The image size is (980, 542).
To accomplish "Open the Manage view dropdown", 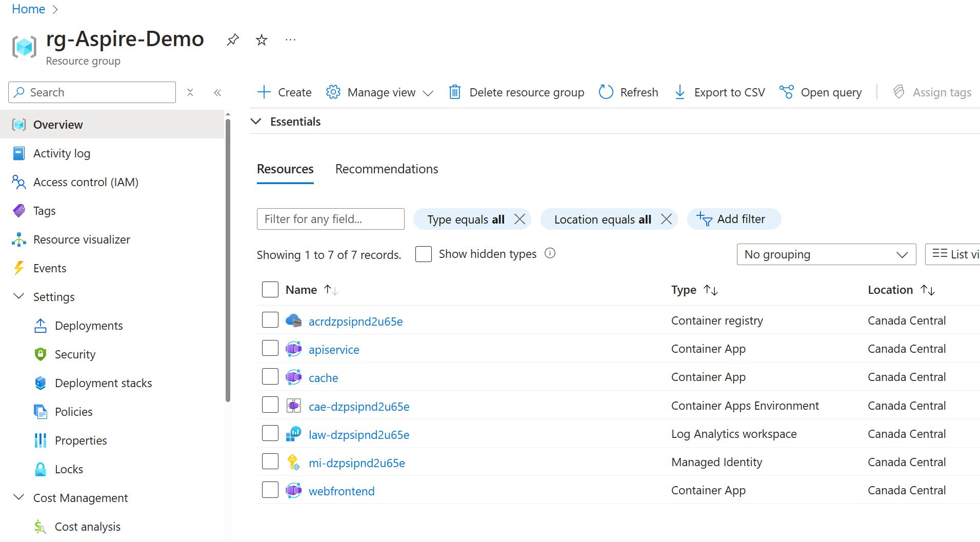I will click(x=380, y=92).
